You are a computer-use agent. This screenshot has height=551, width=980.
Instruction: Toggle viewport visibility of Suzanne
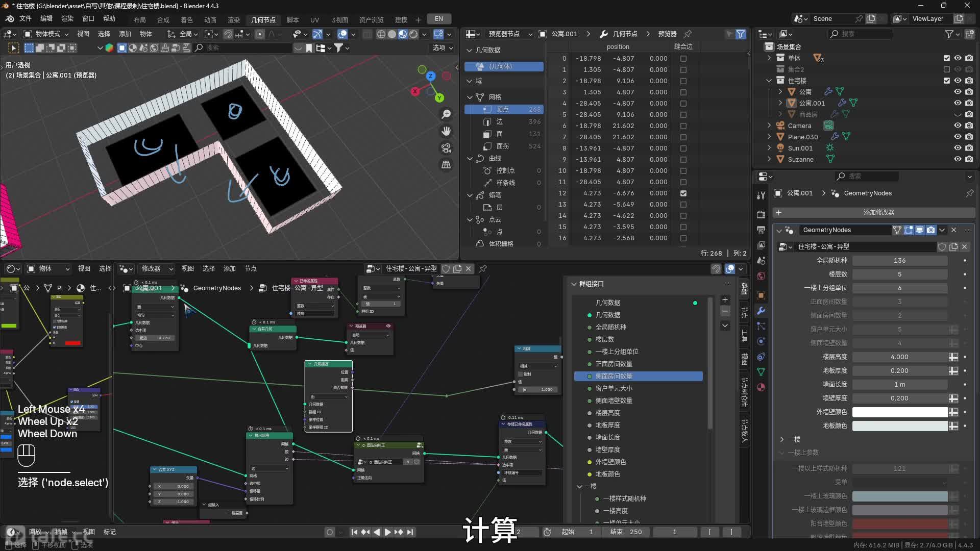pos(958,159)
